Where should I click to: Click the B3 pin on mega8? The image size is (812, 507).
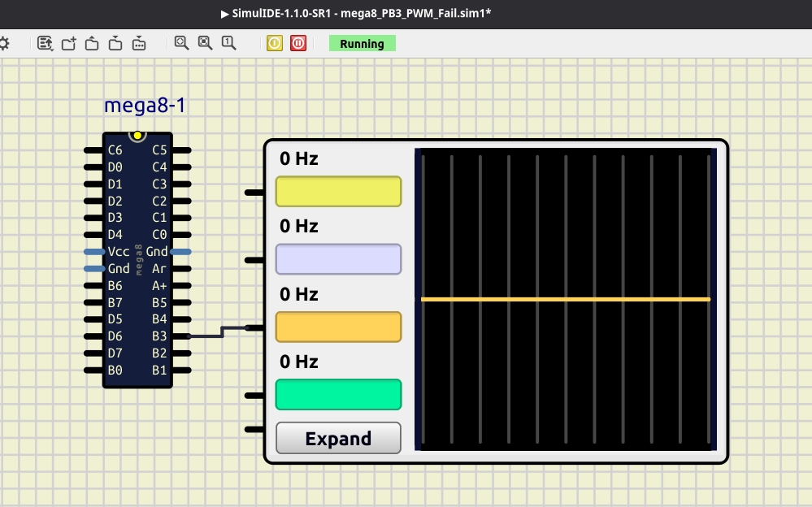pos(183,336)
